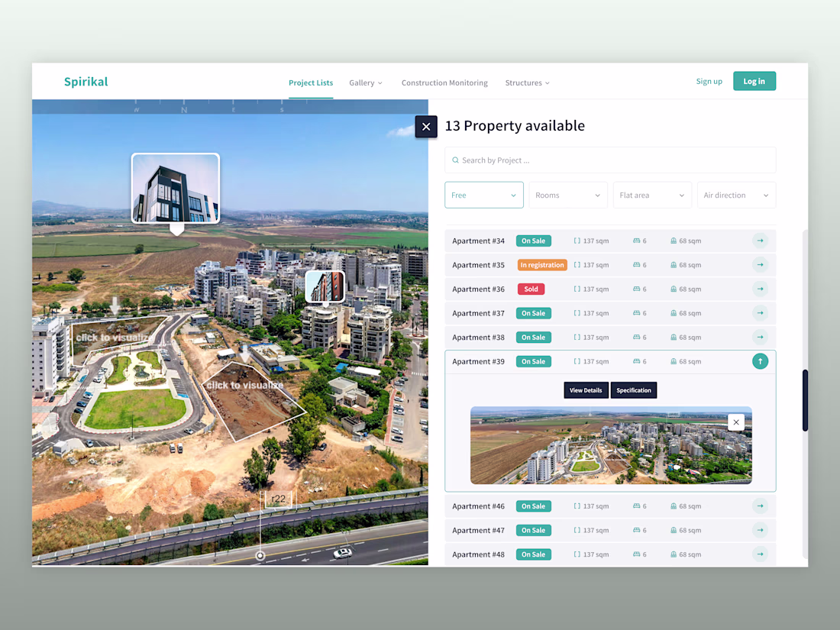Click the In registration badge for Apartment #35
The image size is (840, 630).
pyautogui.click(x=542, y=265)
